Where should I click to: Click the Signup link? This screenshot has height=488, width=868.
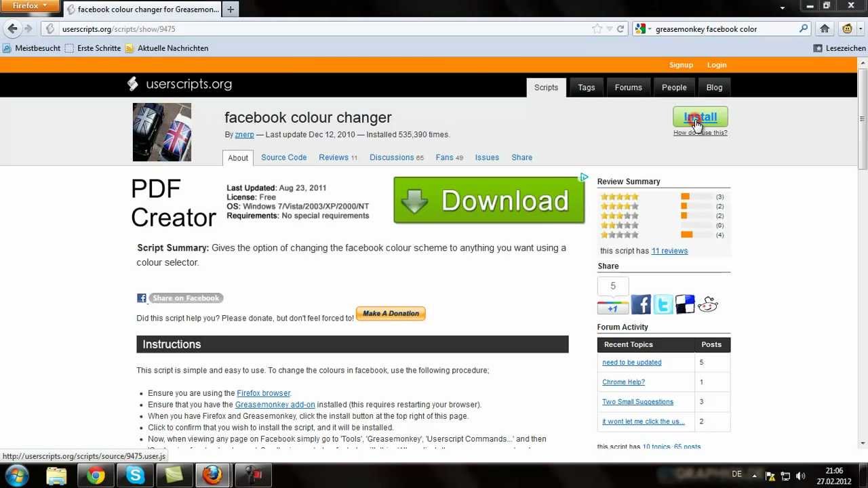tap(681, 65)
